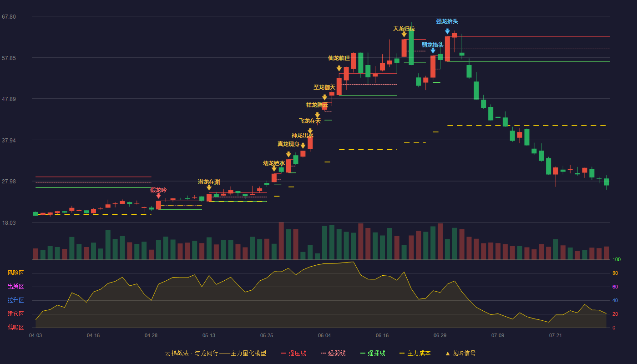The width and height of the screenshot is (637, 364).
Task: Click the 低吸区 zone label
Action: pyautogui.click(x=15, y=327)
